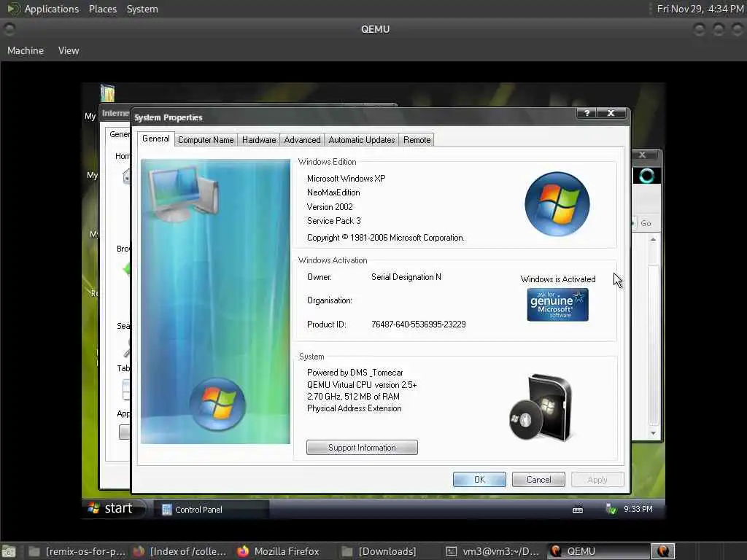This screenshot has width=747, height=560.
Task: Click the keyboard icon in XP tray
Action: [x=578, y=510]
